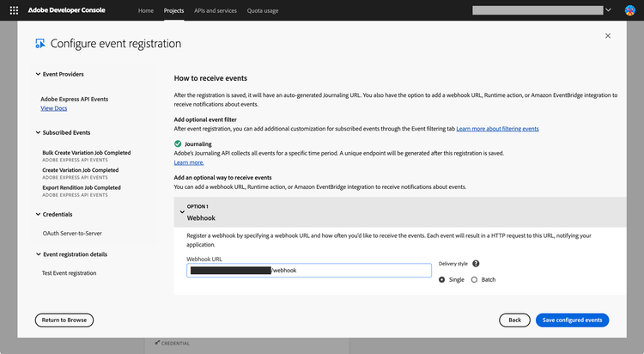Collapse the Event registration details section
Viewport: 644px width, 354px height.
click(x=38, y=254)
